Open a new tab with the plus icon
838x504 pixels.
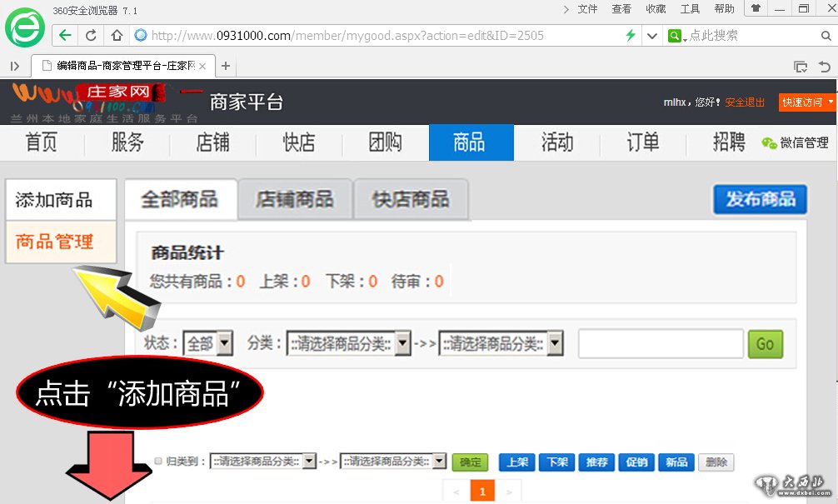tap(225, 66)
